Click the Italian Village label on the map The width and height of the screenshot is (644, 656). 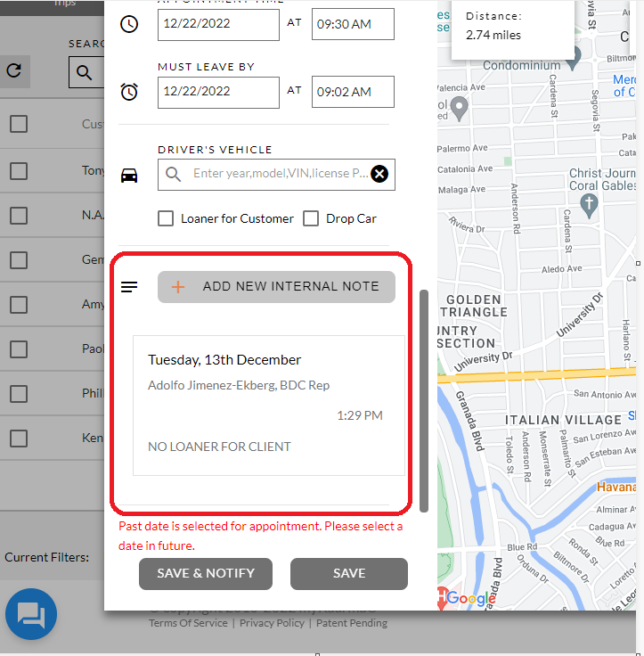[x=563, y=420]
